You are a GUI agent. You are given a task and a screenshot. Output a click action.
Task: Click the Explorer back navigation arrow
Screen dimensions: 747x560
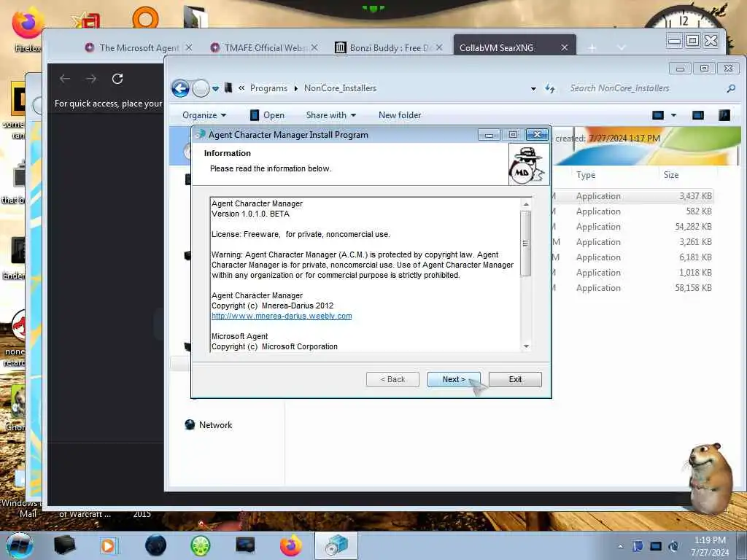click(x=181, y=88)
